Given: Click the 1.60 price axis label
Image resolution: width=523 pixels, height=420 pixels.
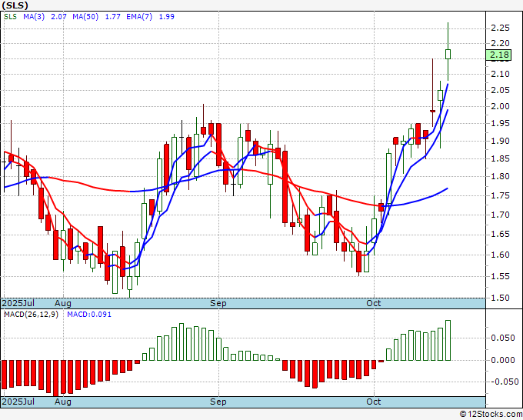Looking at the screenshot, I should [501, 255].
